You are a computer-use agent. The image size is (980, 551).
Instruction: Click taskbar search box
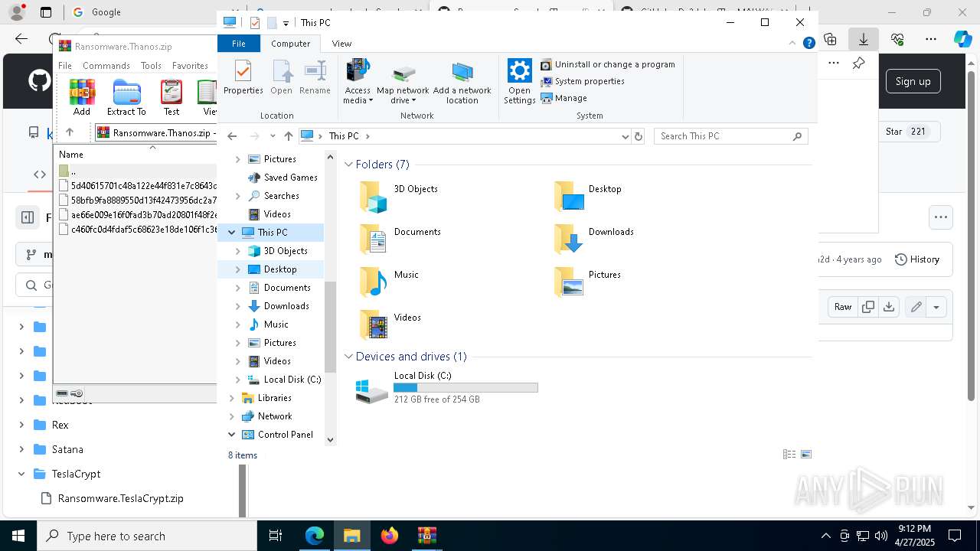pos(146,536)
